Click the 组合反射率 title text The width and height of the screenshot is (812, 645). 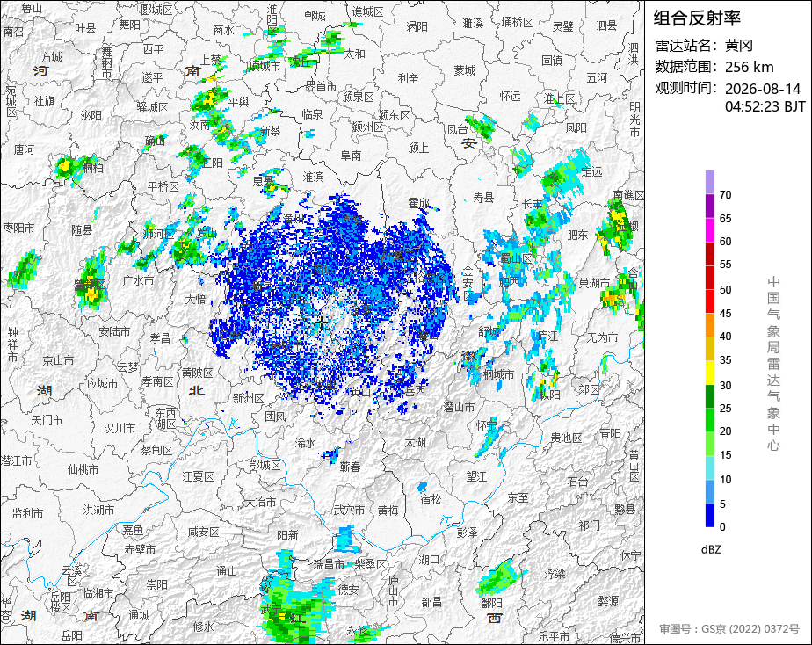697,18
